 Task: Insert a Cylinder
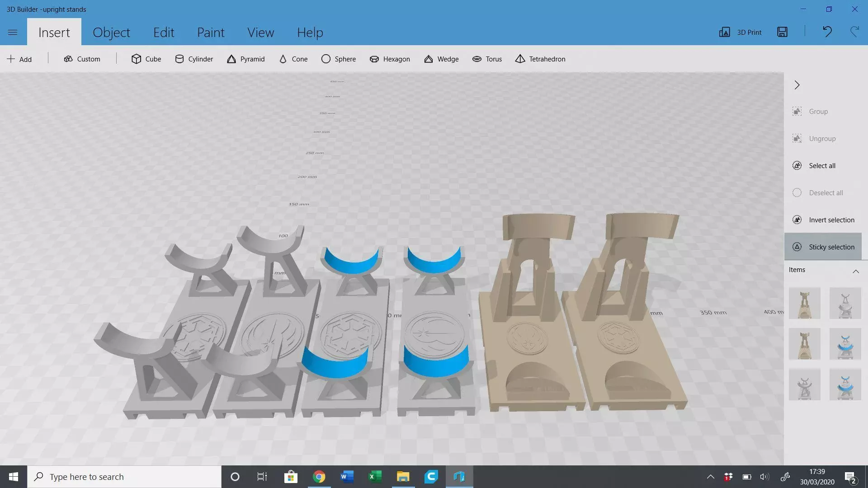[x=194, y=59]
